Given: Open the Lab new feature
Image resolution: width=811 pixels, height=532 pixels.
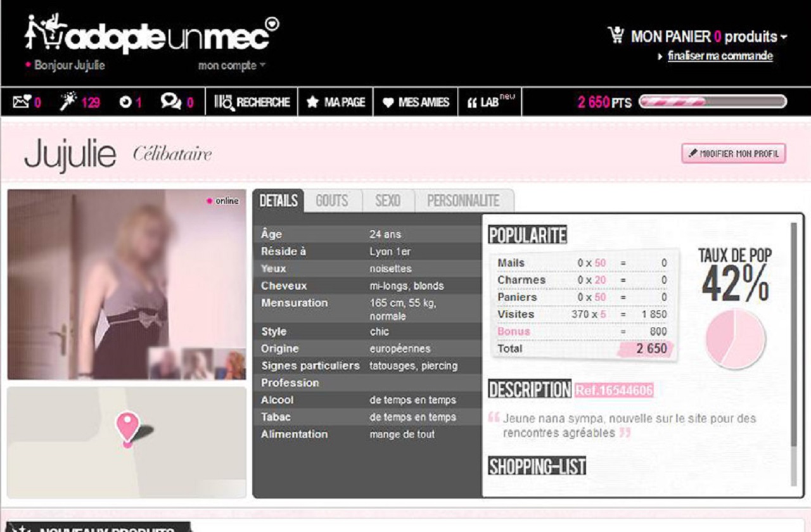Looking at the screenshot, I should pos(489,102).
